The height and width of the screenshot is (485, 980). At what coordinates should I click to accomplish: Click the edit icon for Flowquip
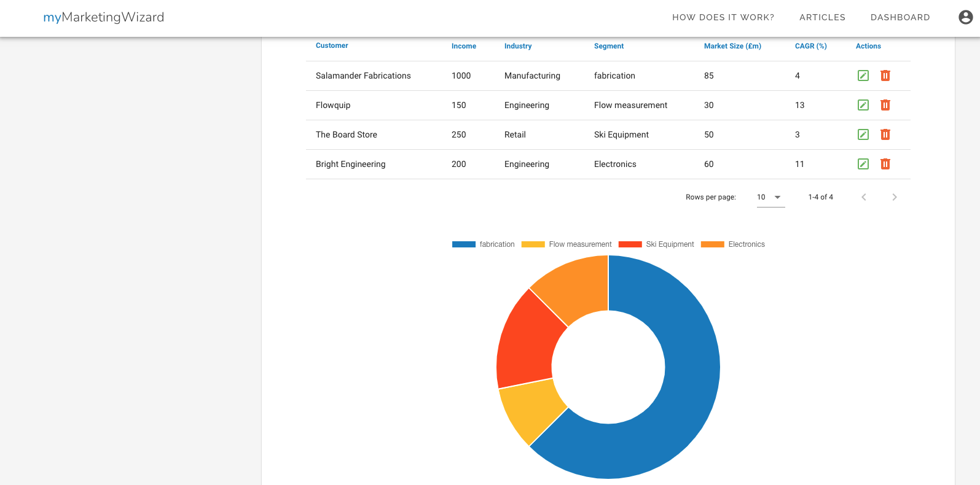click(x=863, y=105)
